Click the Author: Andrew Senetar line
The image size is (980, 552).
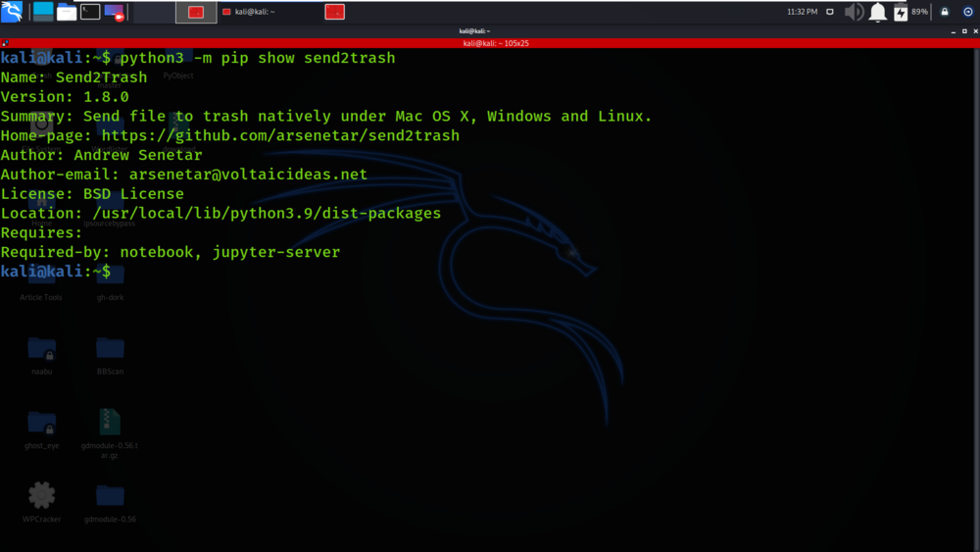tap(101, 155)
